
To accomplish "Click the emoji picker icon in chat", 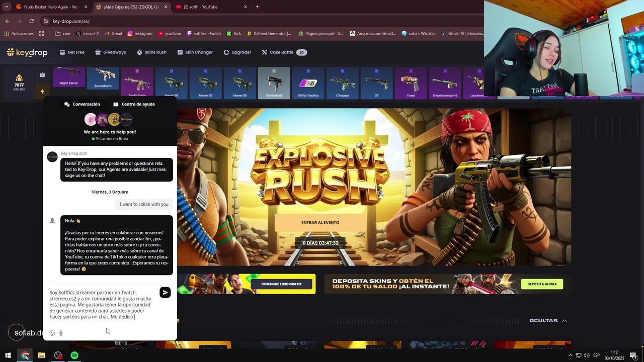I will coord(52,333).
